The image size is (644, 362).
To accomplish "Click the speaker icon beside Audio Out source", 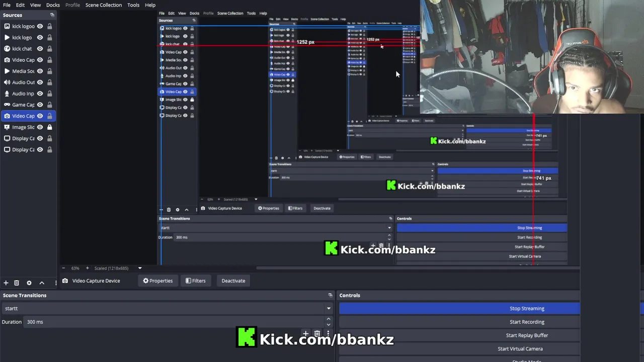I will click(x=7, y=82).
